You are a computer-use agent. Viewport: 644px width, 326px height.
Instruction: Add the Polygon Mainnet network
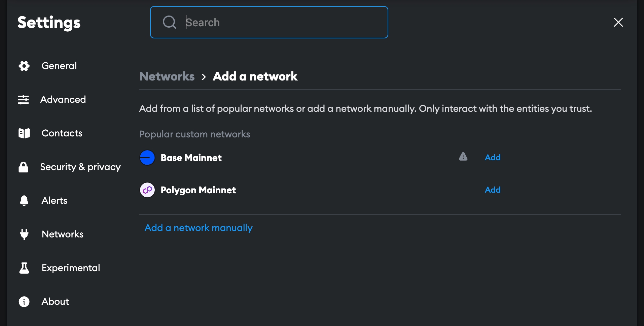pyautogui.click(x=492, y=190)
